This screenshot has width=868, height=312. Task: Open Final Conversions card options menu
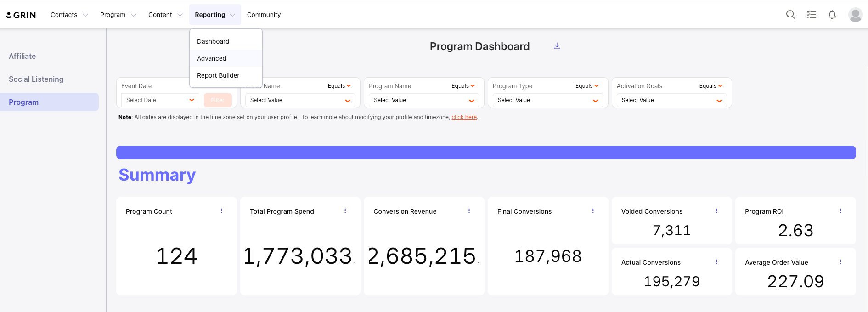(593, 211)
